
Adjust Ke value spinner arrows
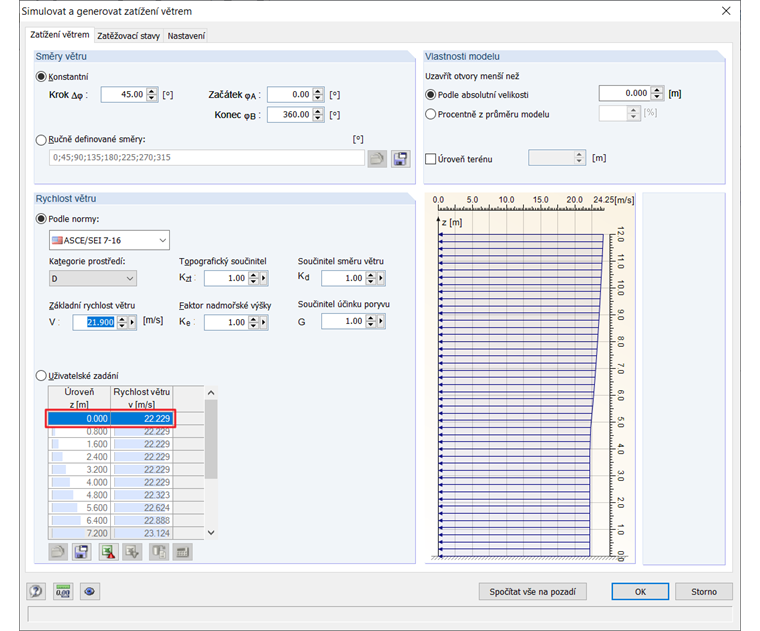tap(253, 322)
